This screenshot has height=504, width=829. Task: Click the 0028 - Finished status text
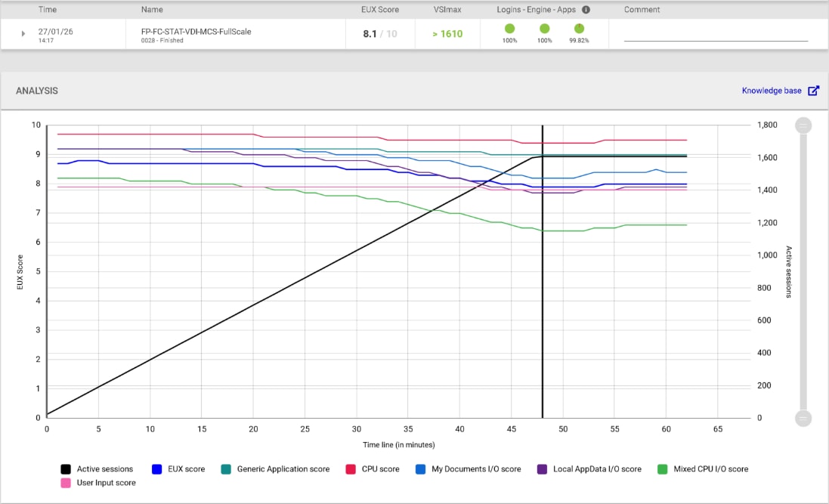(162, 40)
